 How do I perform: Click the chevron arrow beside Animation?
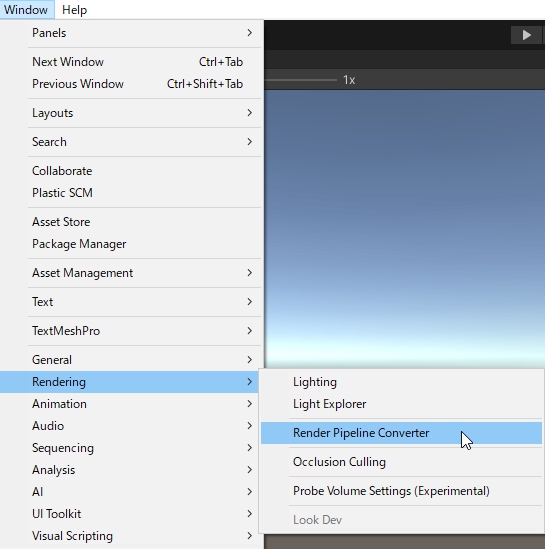click(250, 404)
